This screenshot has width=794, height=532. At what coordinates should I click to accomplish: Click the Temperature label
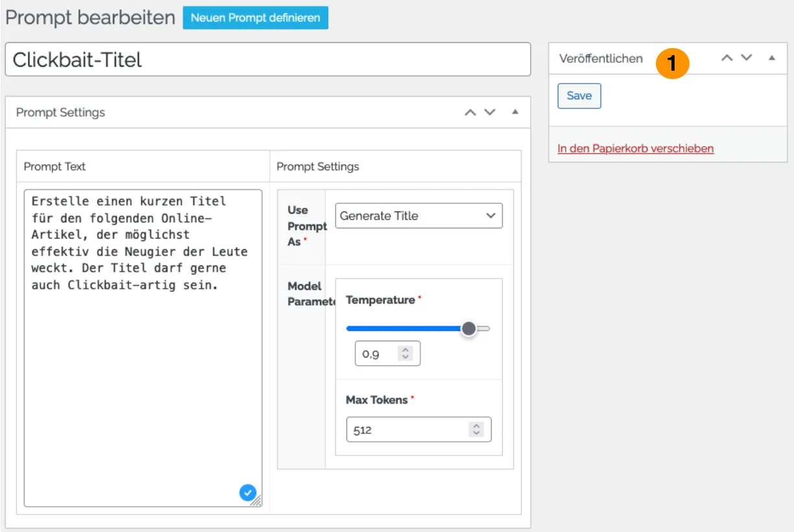coord(380,300)
